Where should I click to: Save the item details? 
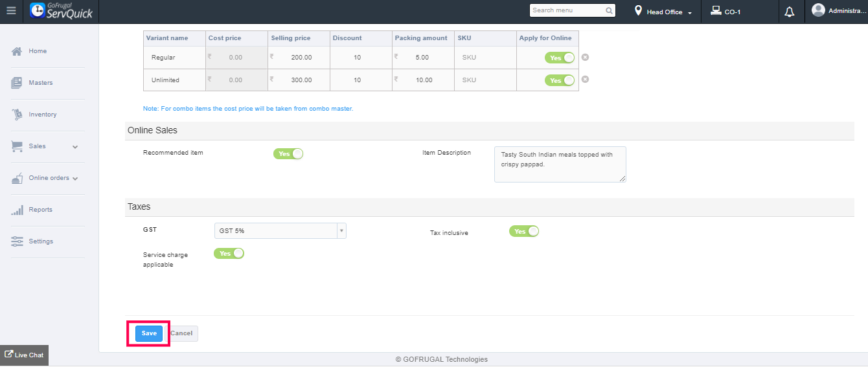(149, 333)
